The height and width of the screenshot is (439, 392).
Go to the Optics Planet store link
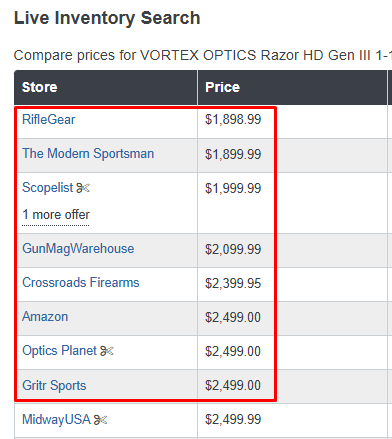pyautogui.click(x=59, y=351)
